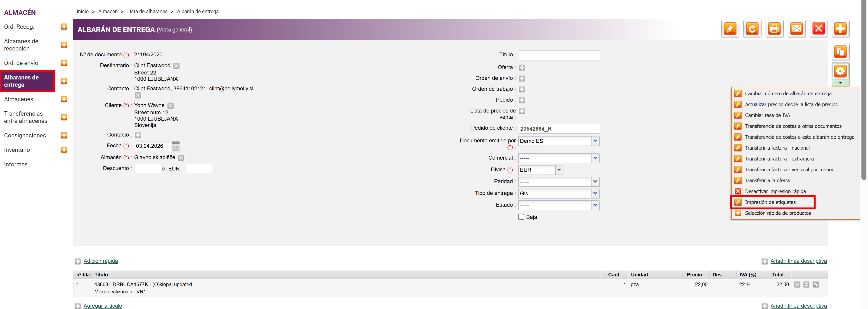Click the Adición rápida link
This screenshot has width=868, height=309.
point(100,261)
